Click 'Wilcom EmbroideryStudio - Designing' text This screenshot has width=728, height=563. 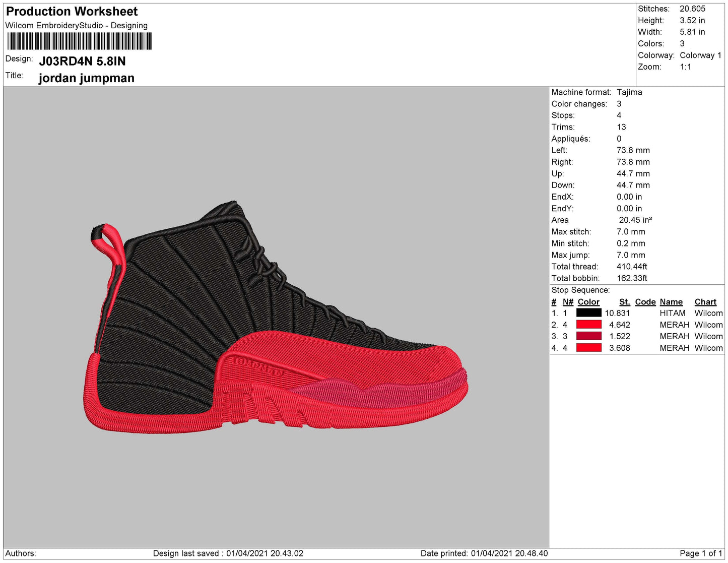pos(77,26)
